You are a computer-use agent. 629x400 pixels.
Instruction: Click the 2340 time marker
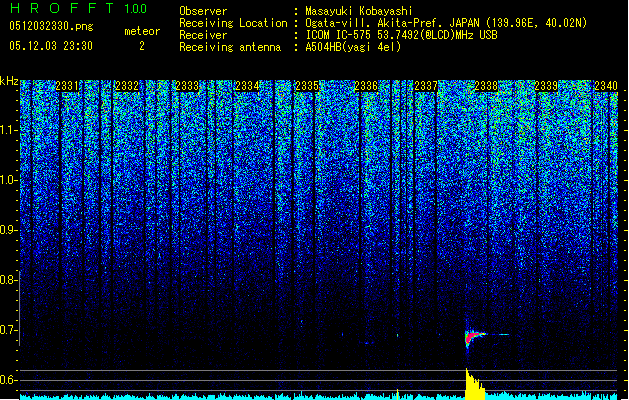(x=606, y=86)
